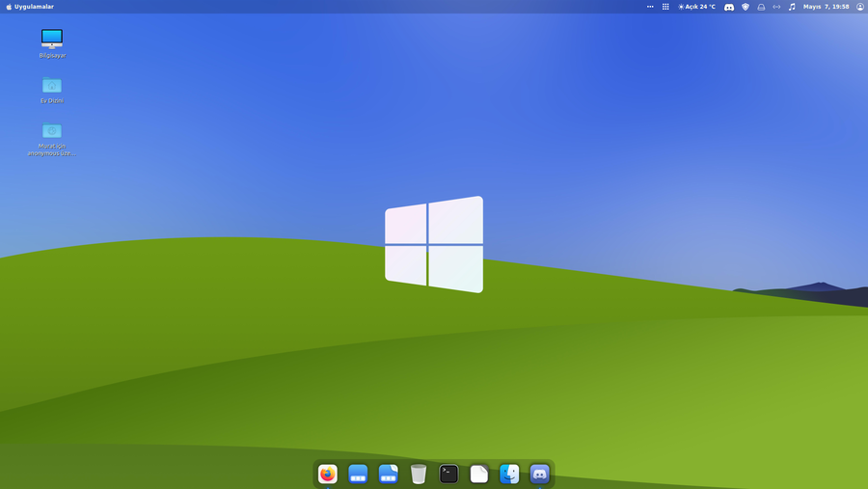Click the blue dock icon left of Trash
868x489 pixels.
(389, 474)
